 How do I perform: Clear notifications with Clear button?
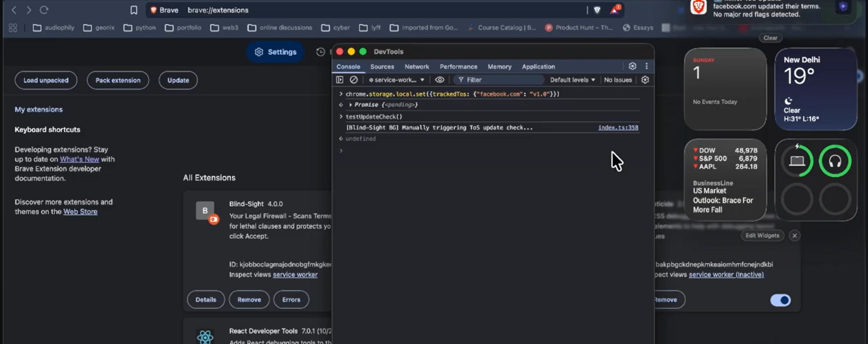point(770,38)
